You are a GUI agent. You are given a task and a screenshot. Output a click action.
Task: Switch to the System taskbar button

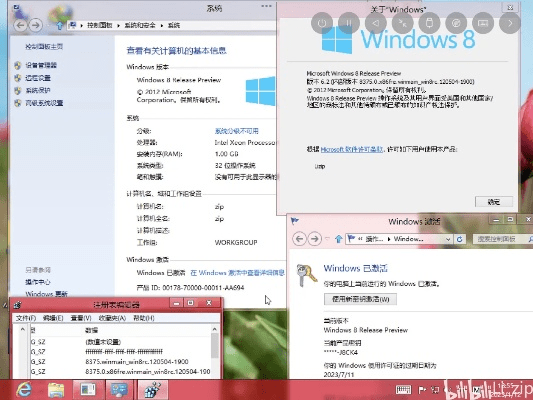tap(120, 389)
